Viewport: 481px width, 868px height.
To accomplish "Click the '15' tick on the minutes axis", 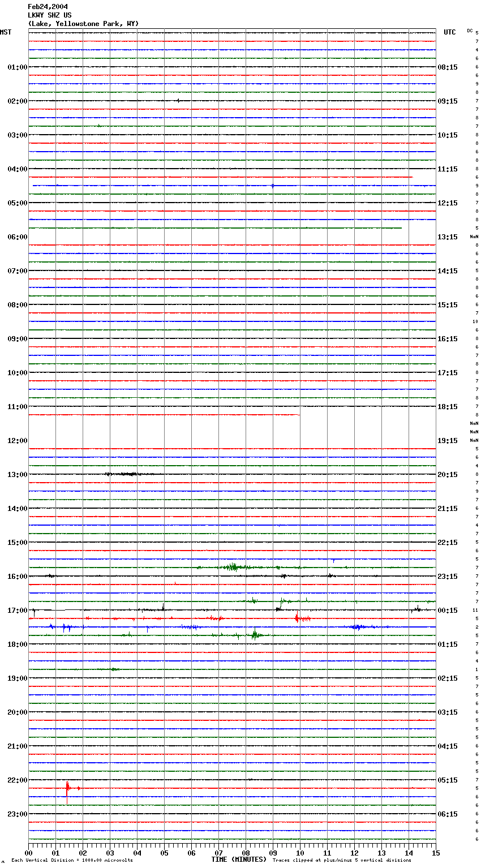I will [435, 853].
